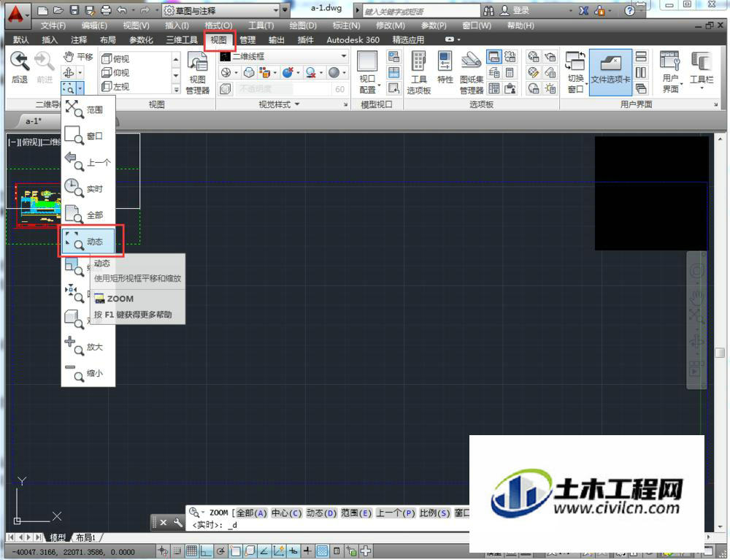730x560 pixels.
Task: Open 工具栏 toolbars dropdown
Action: [x=701, y=71]
